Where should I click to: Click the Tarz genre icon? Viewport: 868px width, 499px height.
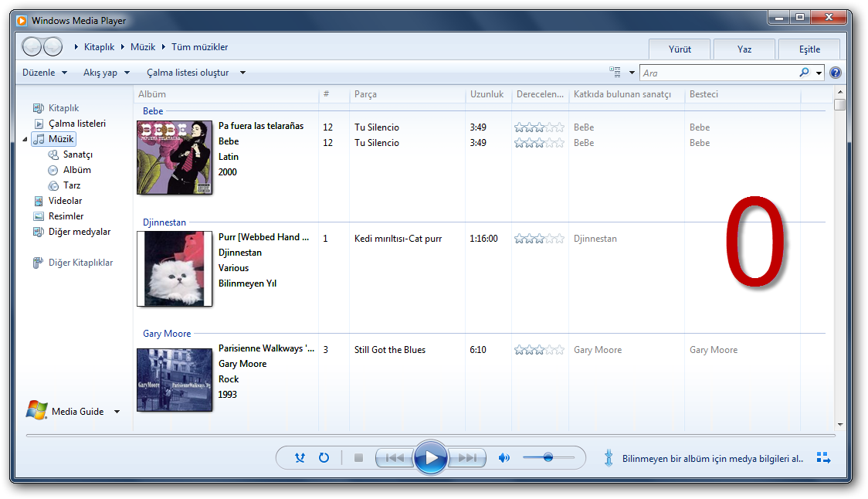tap(53, 185)
